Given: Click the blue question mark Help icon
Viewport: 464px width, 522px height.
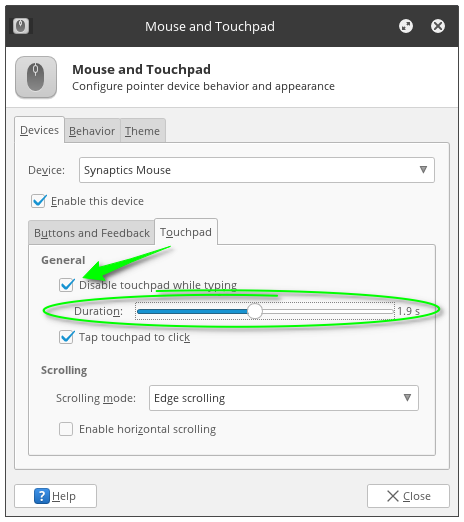Looking at the screenshot, I should [42, 496].
